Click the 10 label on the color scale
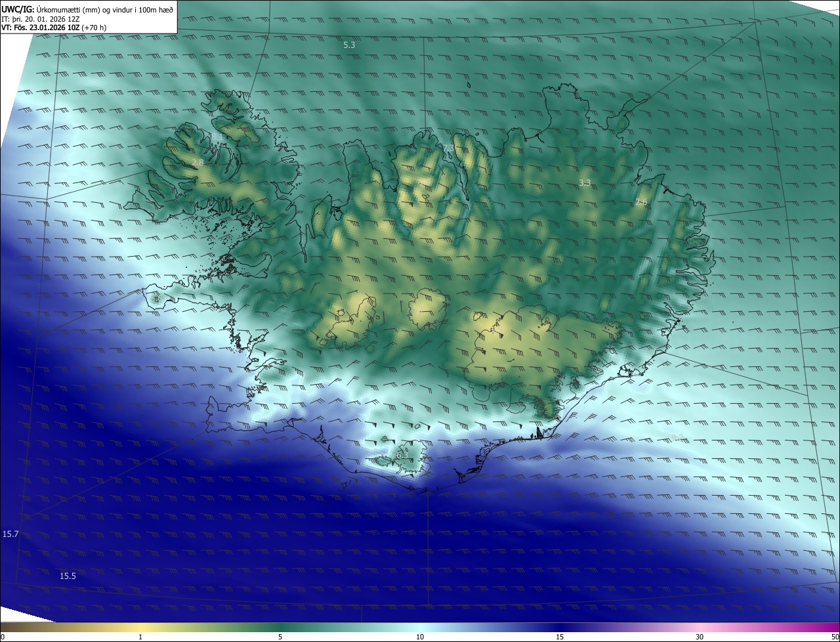This screenshot has height=642, width=840. (420, 637)
